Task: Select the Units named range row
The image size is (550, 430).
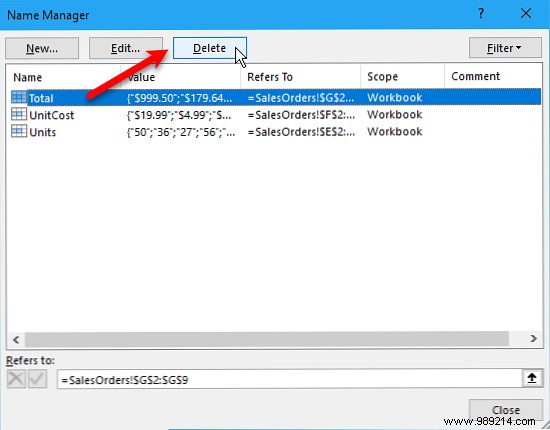Action: pos(275,132)
